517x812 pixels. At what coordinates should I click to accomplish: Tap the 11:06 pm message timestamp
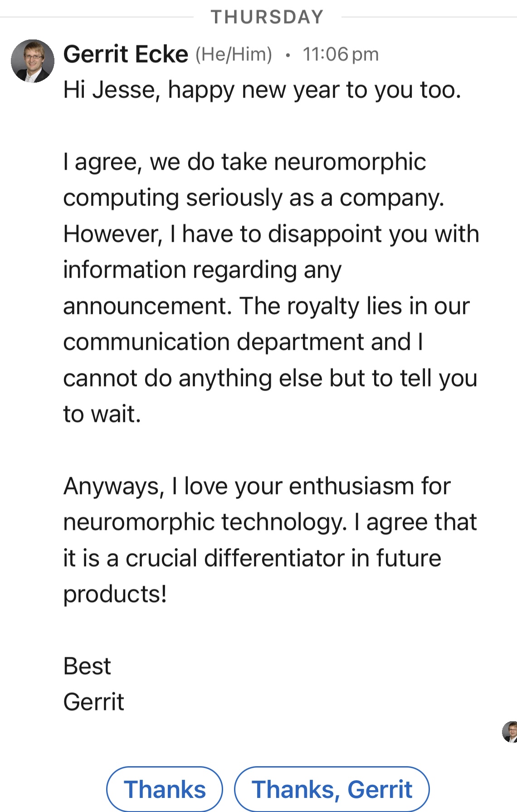[340, 54]
